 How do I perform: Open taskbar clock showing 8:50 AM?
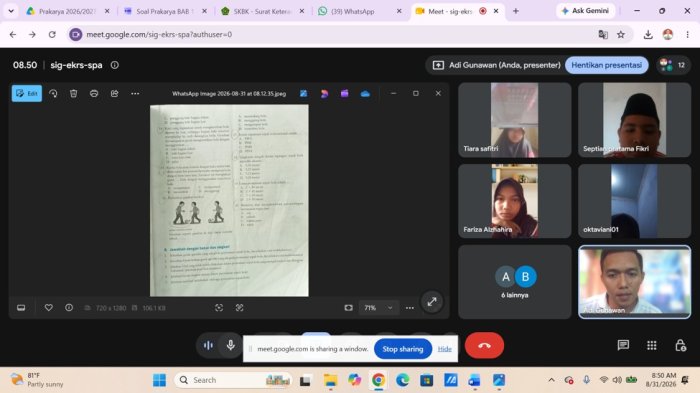661,380
